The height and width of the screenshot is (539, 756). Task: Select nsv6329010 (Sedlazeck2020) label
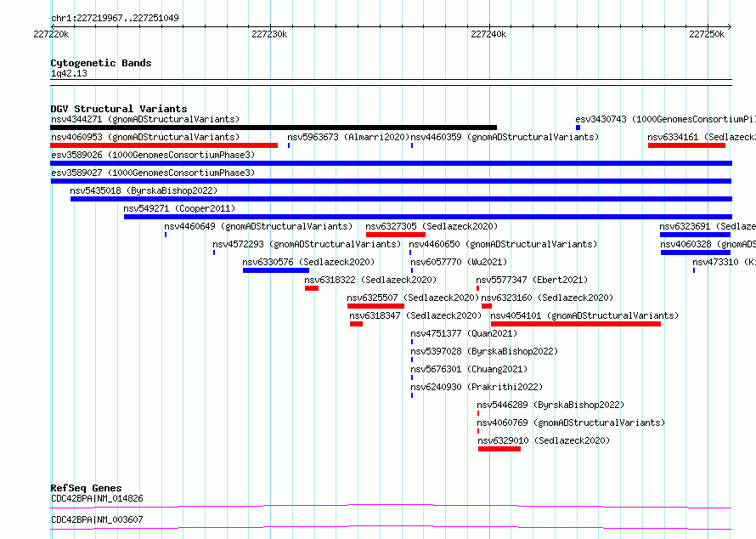[x=544, y=440]
